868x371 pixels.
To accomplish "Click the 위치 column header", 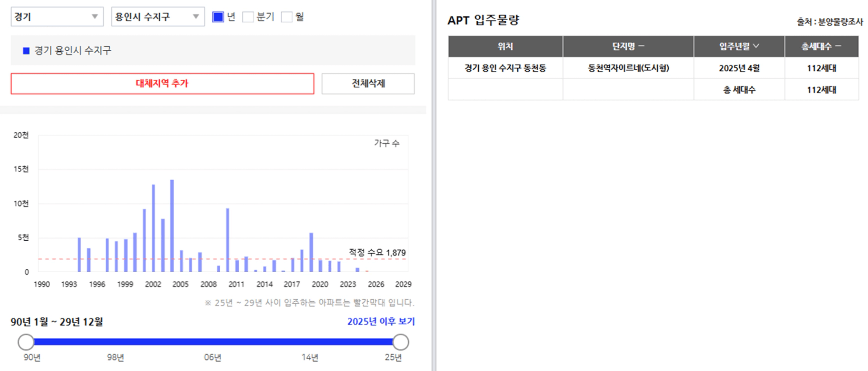I will 505,46.
